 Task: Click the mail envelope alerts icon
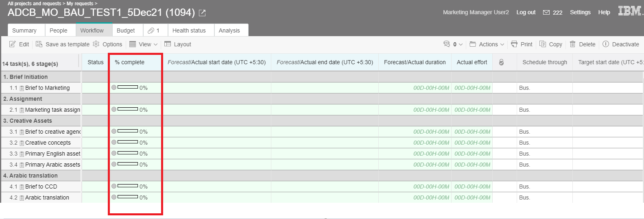[x=546, y=13]
